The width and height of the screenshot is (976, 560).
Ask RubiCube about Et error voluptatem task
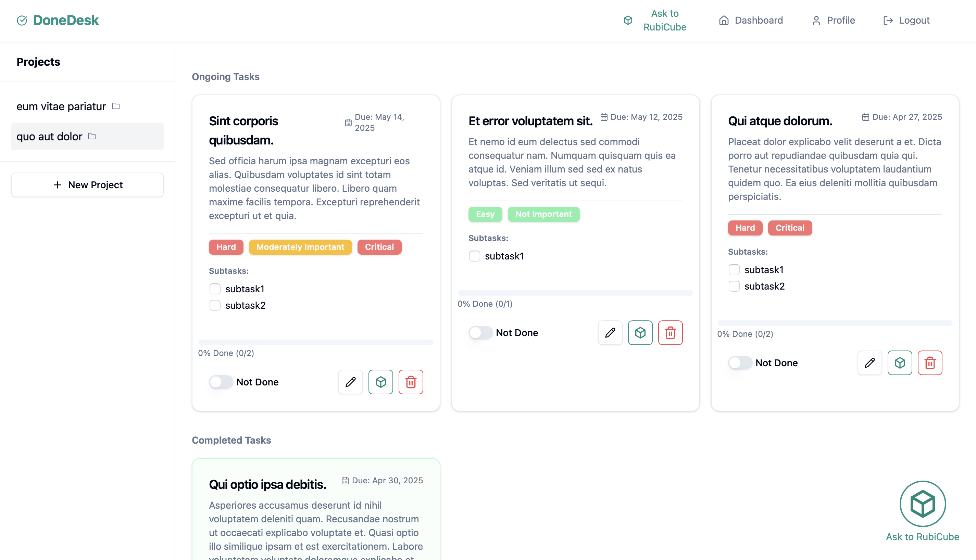[x=640, y=333]
